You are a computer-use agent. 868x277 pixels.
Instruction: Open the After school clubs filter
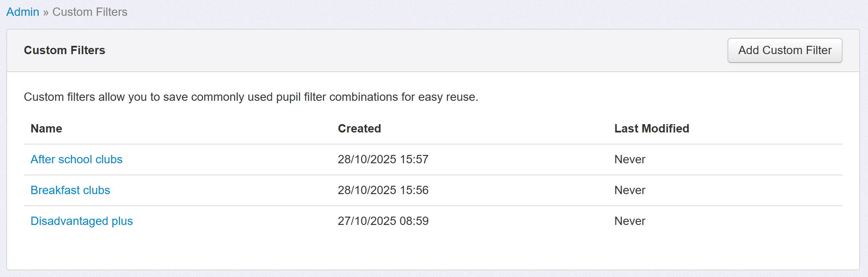point(76,160)
